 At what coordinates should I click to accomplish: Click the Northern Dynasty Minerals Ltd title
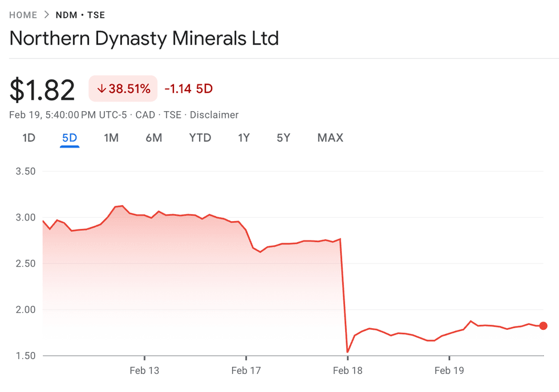click(x=144, y=38)
